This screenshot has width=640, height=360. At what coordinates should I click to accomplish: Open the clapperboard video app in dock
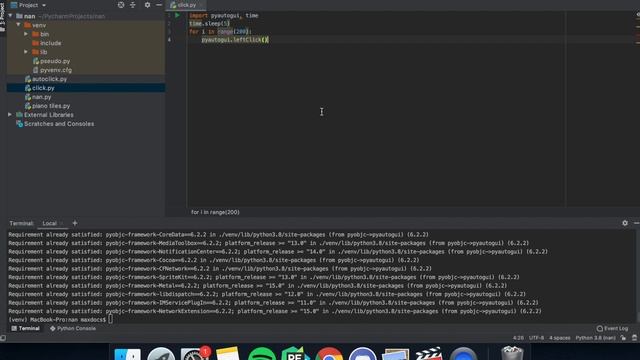(x=429, y=354)
